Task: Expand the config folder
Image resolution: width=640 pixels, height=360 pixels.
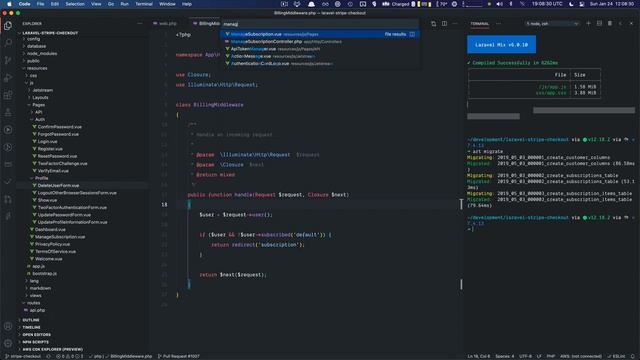Action: pyautogui.click(x=33, y=39)
